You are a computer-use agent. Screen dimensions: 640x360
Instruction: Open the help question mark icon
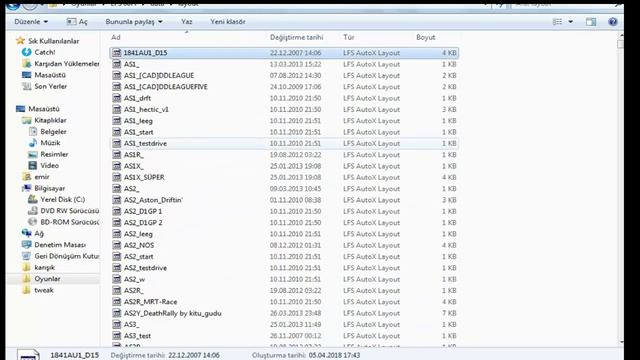click(x=613, y=22)
